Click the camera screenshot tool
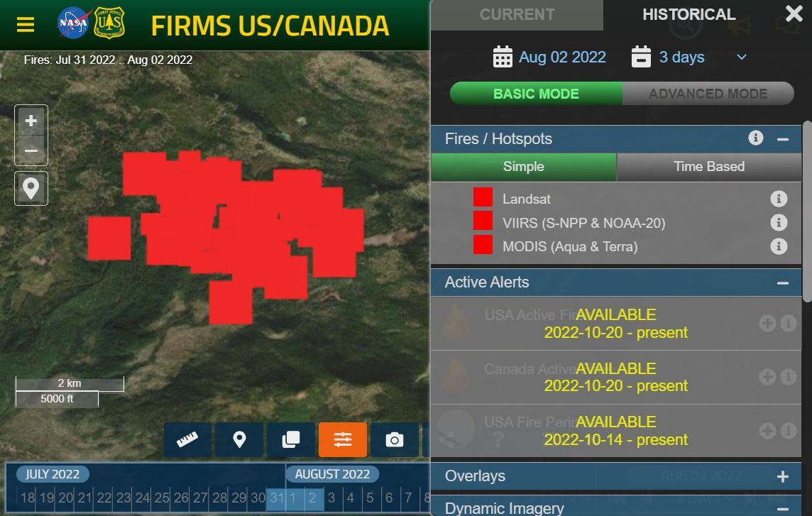 tap(395, 440)
